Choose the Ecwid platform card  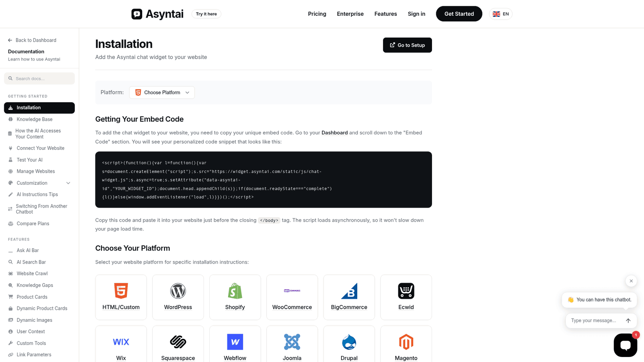click(x=406, y=297)
